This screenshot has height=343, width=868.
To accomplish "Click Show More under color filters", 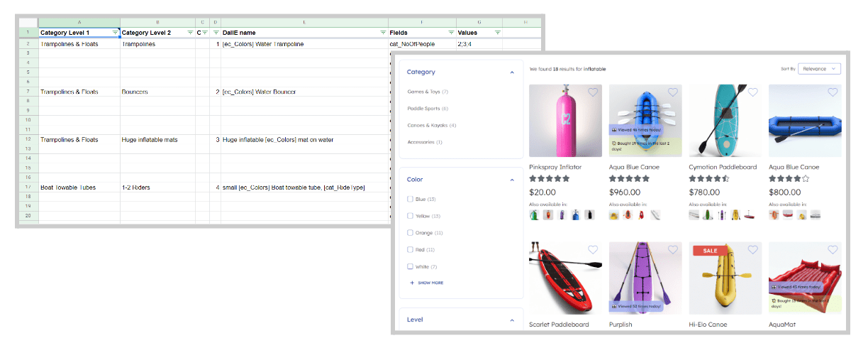I will (426, 283).
